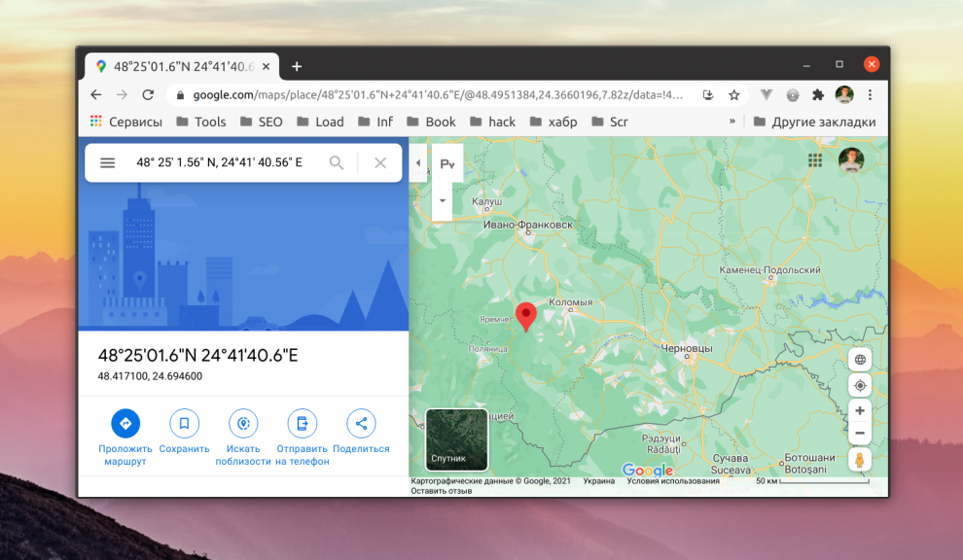Click the Оставить отзыв link
This screenshot has height=560, width=963.
point(441,491)
